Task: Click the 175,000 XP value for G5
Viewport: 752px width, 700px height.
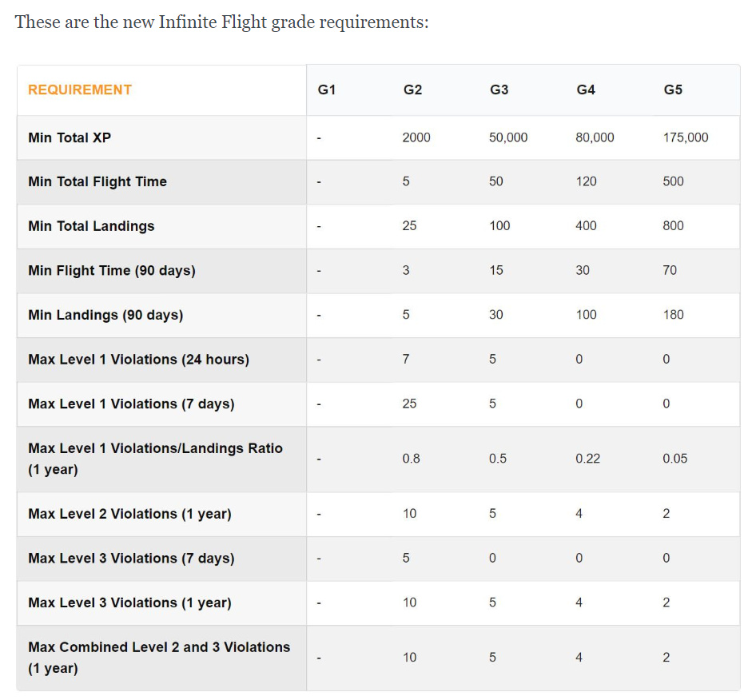Action: (x=686, y=137)
